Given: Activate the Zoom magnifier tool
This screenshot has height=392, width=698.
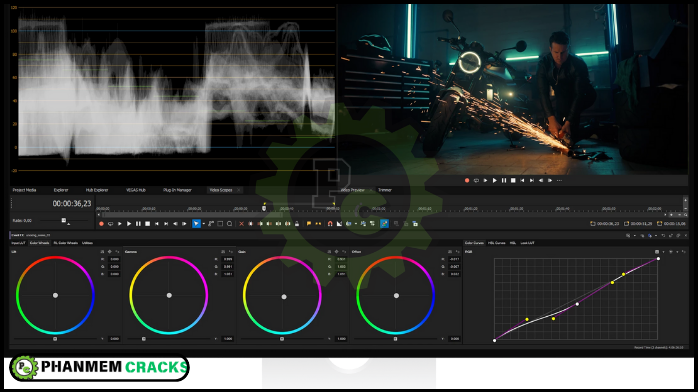Looking at the screenshot, I should tap(229, 223).
